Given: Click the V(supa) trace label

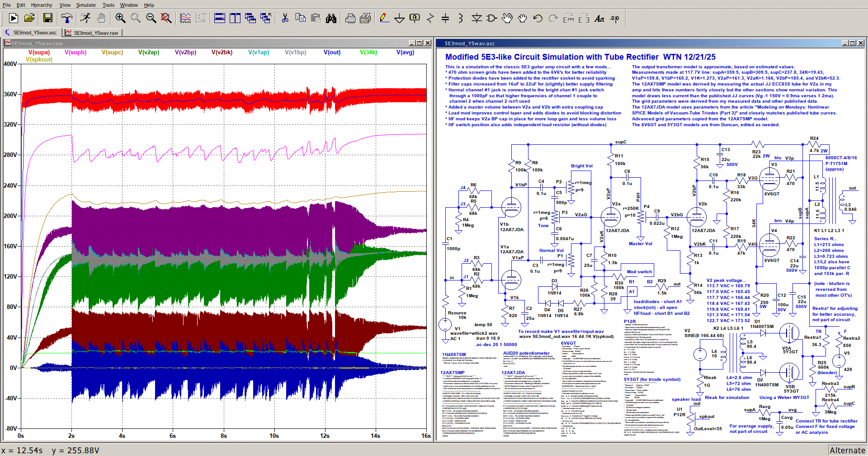Looking at the screenshot, I should [x=39, y=52].
